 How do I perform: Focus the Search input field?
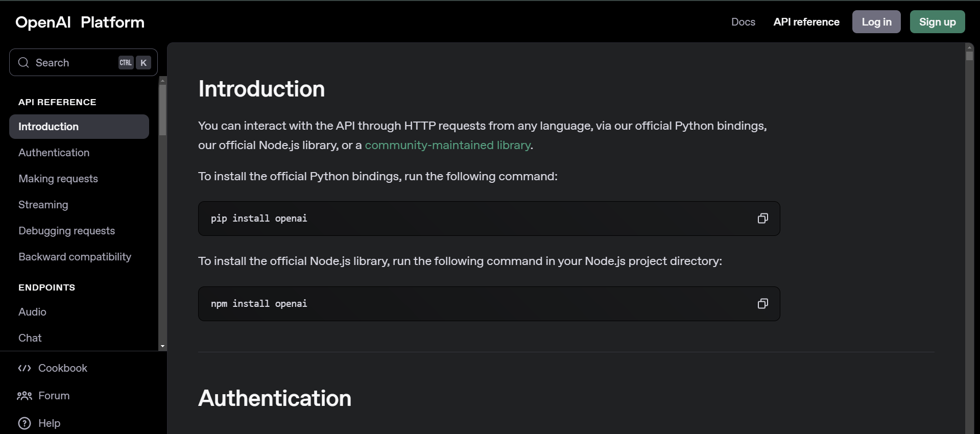[83, 62]
